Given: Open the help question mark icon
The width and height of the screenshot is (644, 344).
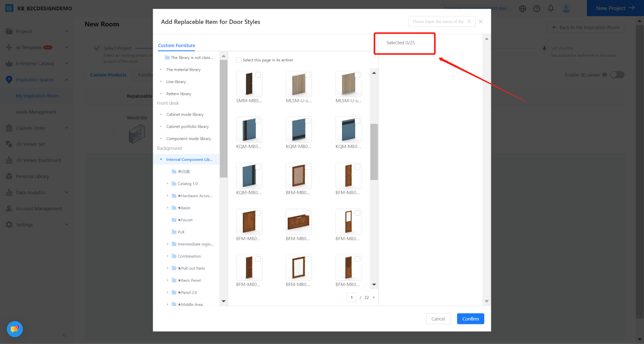Looking at the screenshot, I should [x=537, y=8].
